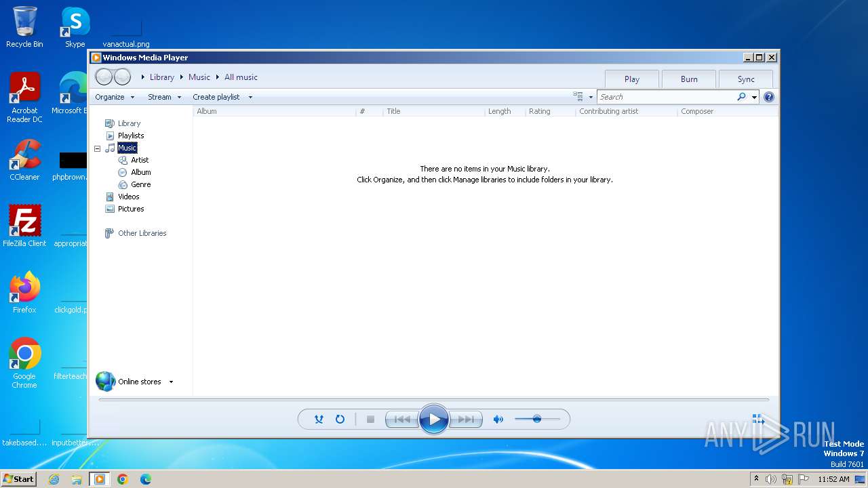Select Artist under Music
The height and width of the screenshot is (488, 868).
[140, 160]
